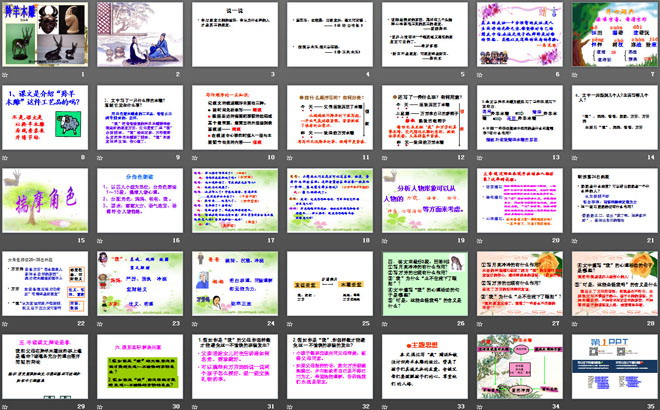Select slide 35 with 第1PPT logo
This screenshot has width=660, height=410.
click(x=615, y=366)
